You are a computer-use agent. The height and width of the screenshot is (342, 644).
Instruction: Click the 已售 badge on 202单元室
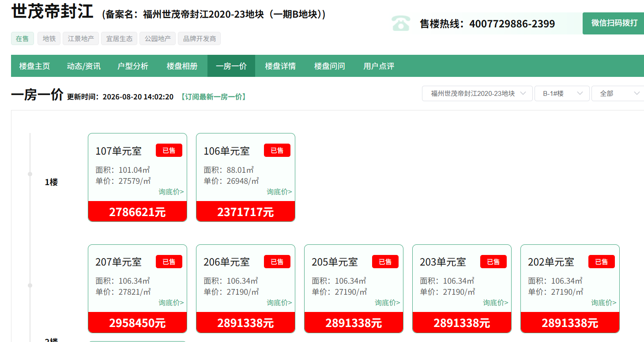coord(602,262)
